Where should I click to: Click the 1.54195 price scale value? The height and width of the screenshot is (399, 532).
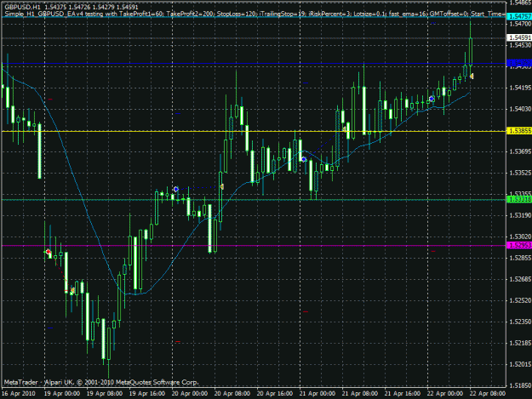(x=520, y=88)
